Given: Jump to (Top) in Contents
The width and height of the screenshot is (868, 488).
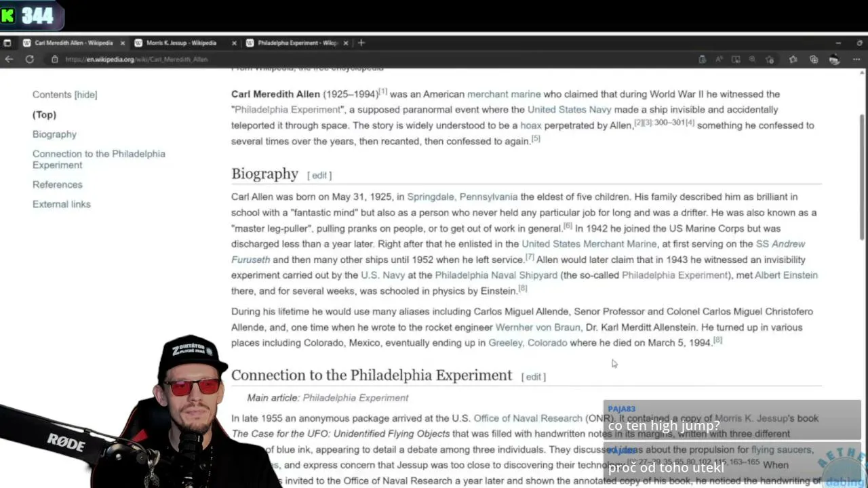Looking at the screenshot, I should coord(44,115).
